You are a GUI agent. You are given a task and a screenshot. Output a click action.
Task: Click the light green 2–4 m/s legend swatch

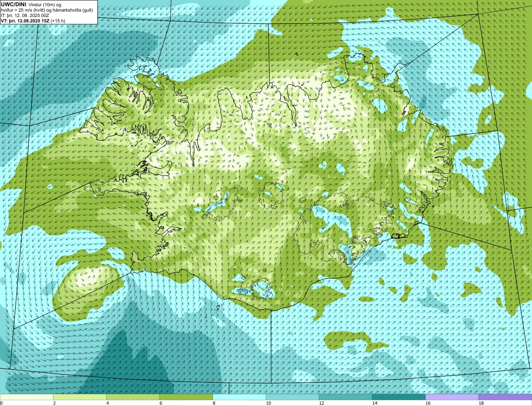pos(80,397)
